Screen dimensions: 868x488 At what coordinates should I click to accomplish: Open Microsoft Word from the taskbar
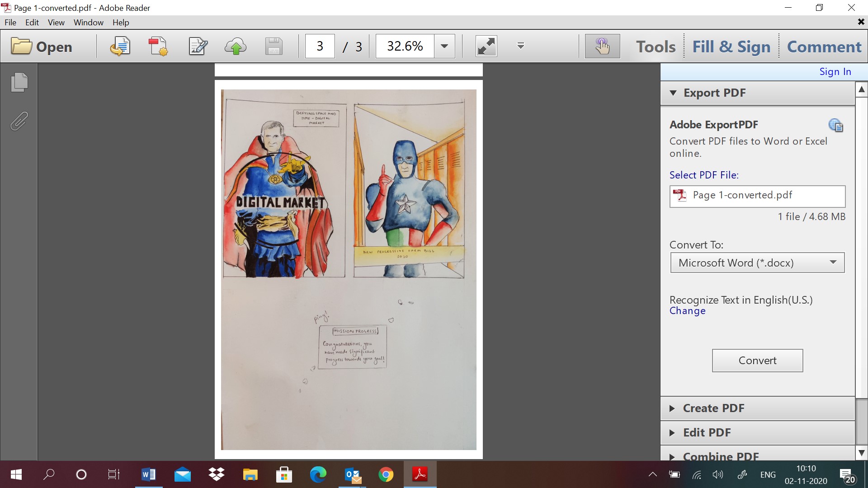tap(148, 474)
